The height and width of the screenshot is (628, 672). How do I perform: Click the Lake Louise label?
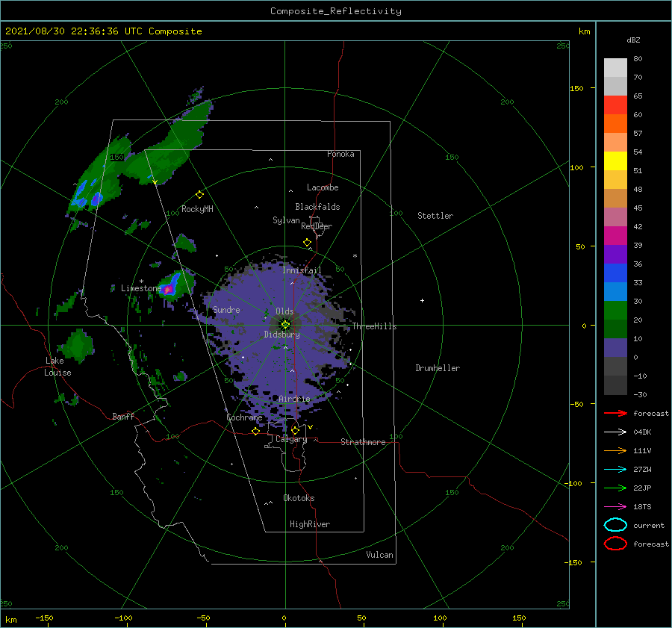[57, 367]
